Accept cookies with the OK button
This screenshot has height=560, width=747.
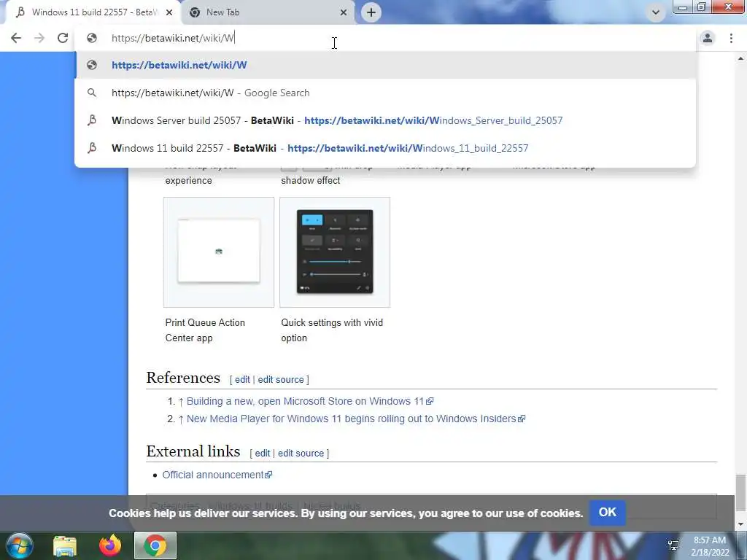click(x=608, y=513)
